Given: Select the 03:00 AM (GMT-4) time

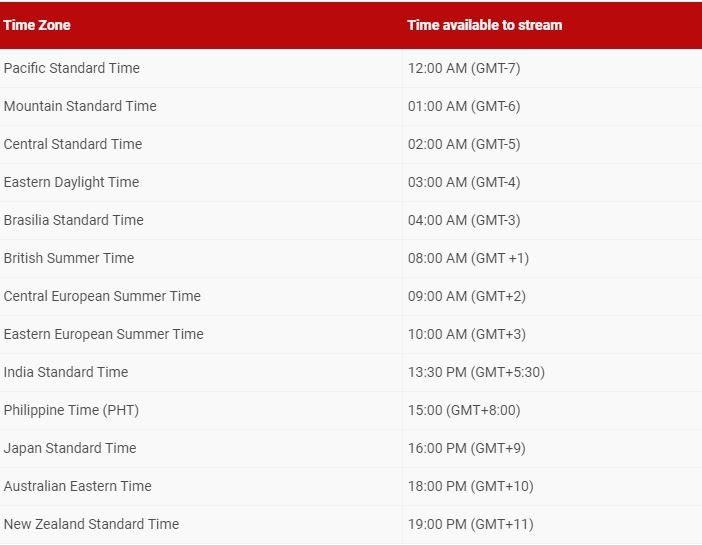Looking at the screenshot, I should point(464,182).
